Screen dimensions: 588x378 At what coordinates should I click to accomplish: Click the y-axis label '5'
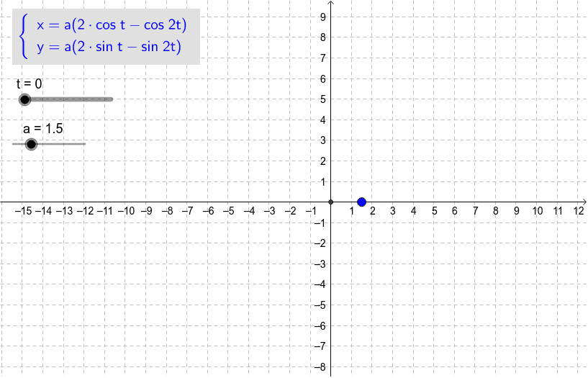323,99
